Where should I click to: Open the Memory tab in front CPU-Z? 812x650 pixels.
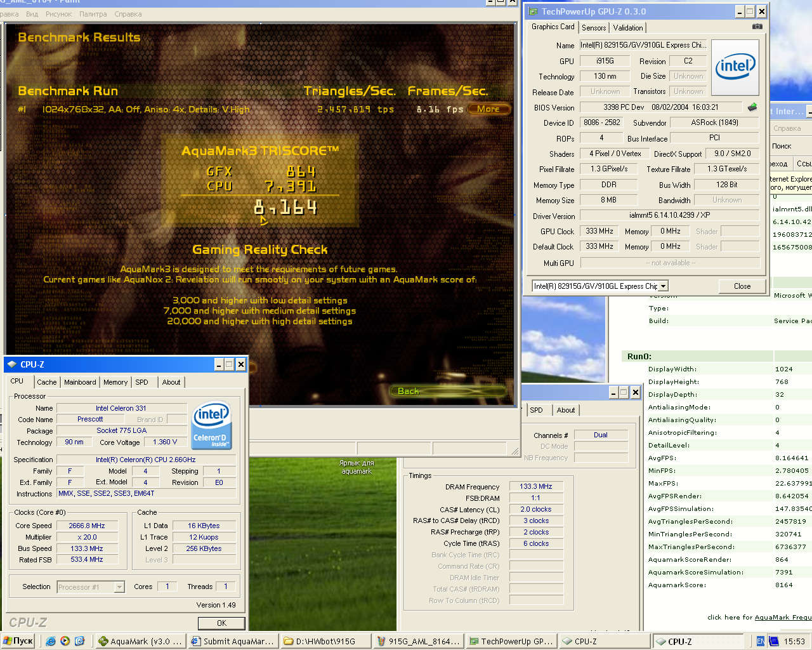[x=115, y=382]
